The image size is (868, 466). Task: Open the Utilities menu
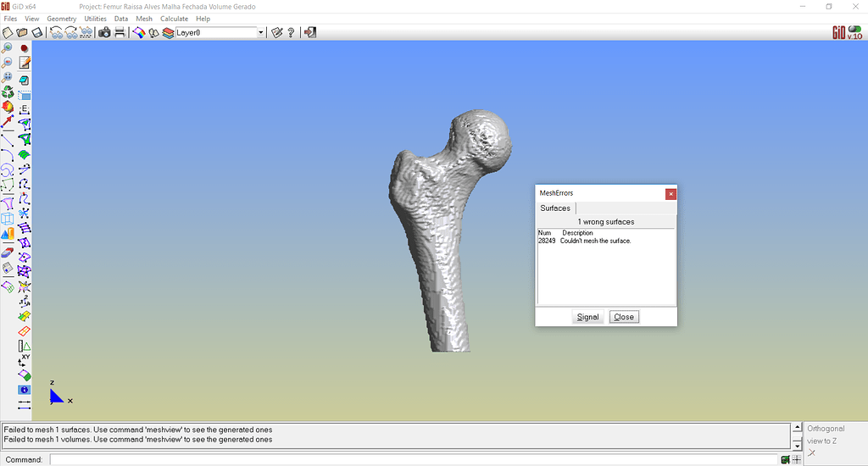click(x=95, y=18)
